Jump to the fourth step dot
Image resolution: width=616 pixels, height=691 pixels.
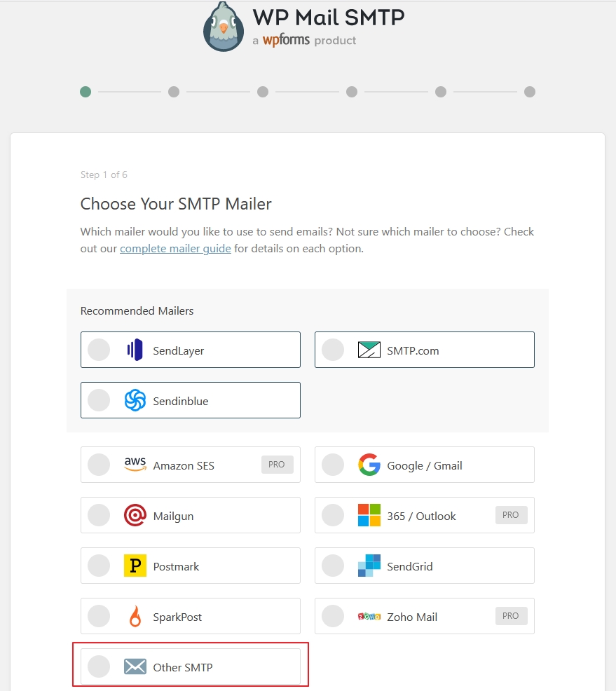click(x=352, y=92)
